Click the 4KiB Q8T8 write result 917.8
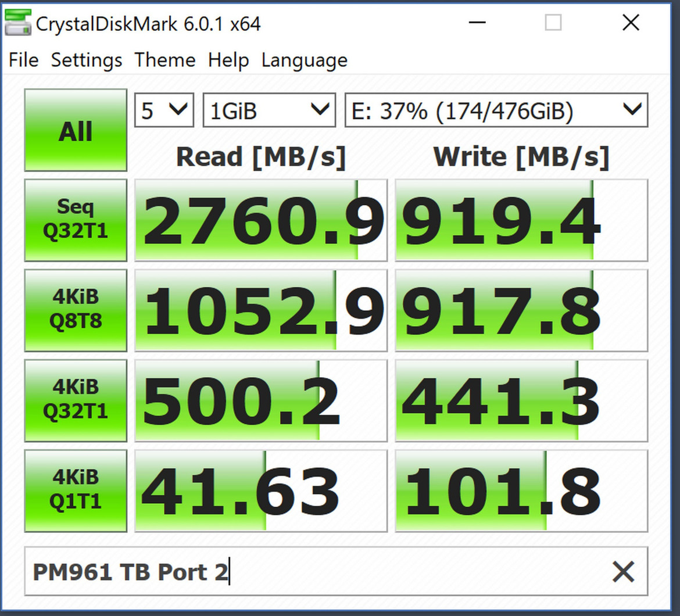 point(521,310)
